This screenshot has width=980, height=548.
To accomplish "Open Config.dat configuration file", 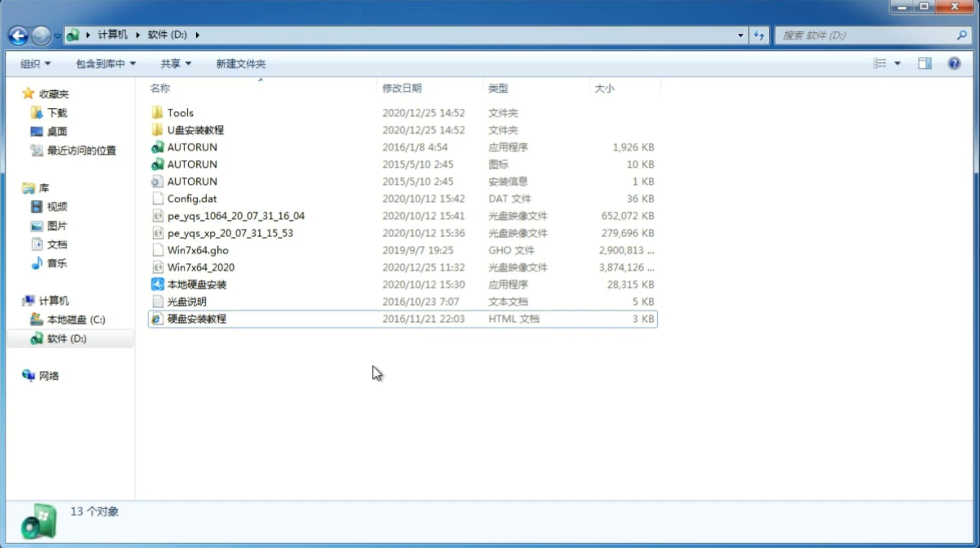I will click(x=191, y=198).
